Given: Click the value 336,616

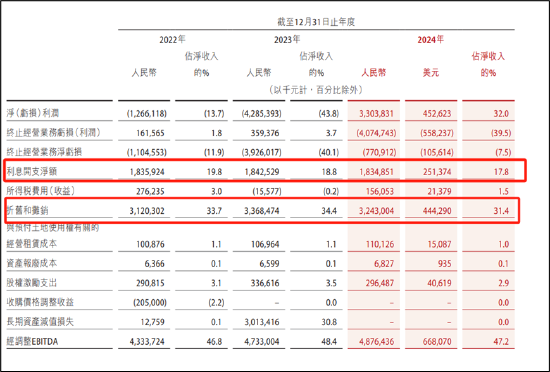Looking at the screenshot, I should [x=265, y=283].
